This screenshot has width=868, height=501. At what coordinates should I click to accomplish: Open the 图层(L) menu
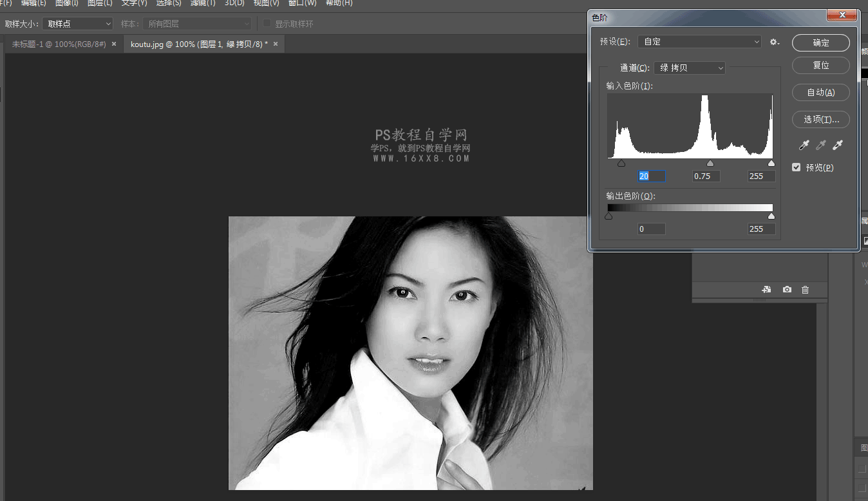point(100,3)
